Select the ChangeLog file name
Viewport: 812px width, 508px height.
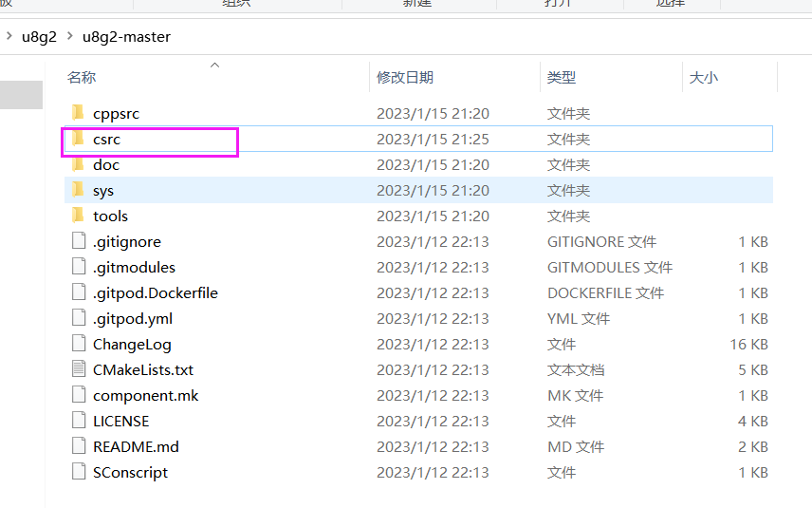coord(132,345)
